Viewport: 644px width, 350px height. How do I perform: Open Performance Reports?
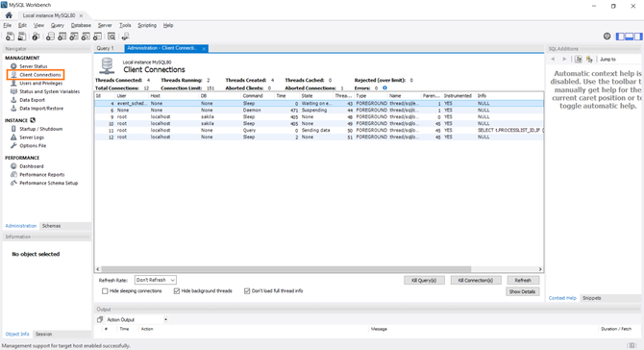click(x=42, y=175)
